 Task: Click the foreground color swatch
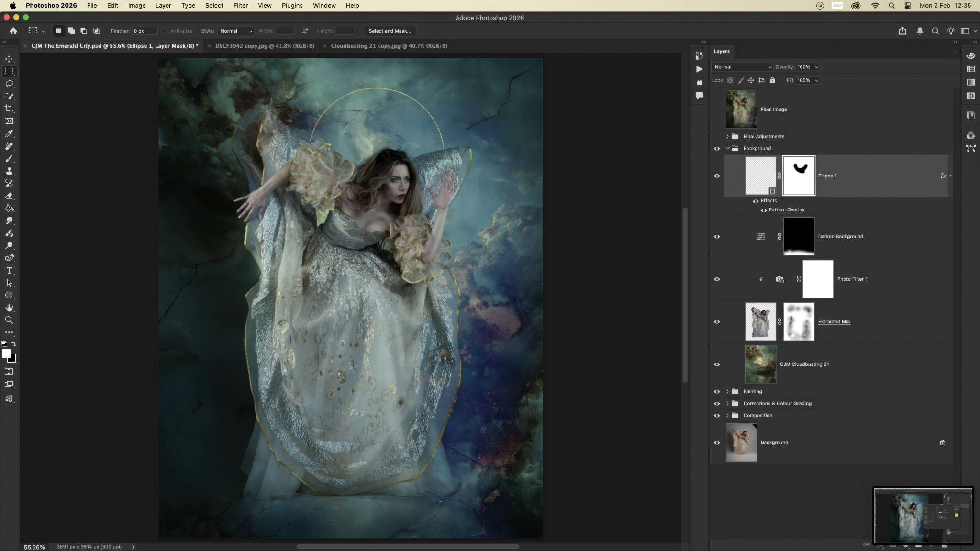(x=6, y=353)
